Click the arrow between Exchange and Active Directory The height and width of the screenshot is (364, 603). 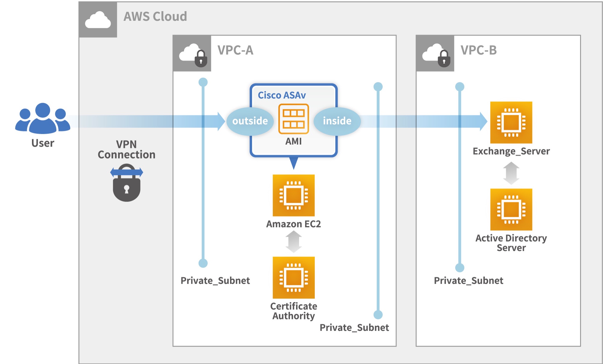coord(511,173)
